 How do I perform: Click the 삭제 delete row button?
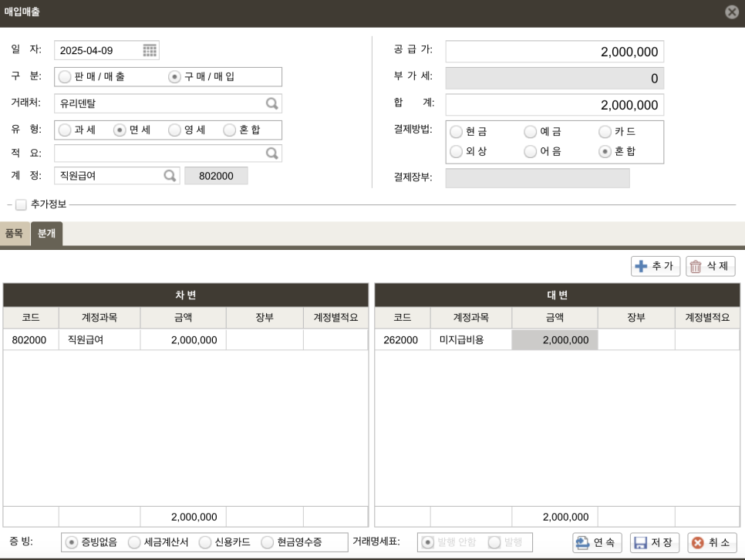coord(710,266)
